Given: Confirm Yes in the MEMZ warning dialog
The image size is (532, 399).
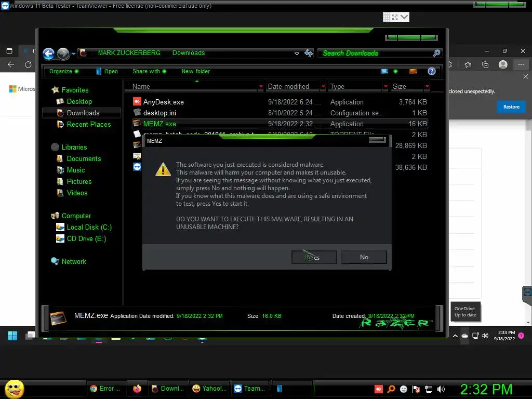Looking at the screenshot, I should point(314,257).
